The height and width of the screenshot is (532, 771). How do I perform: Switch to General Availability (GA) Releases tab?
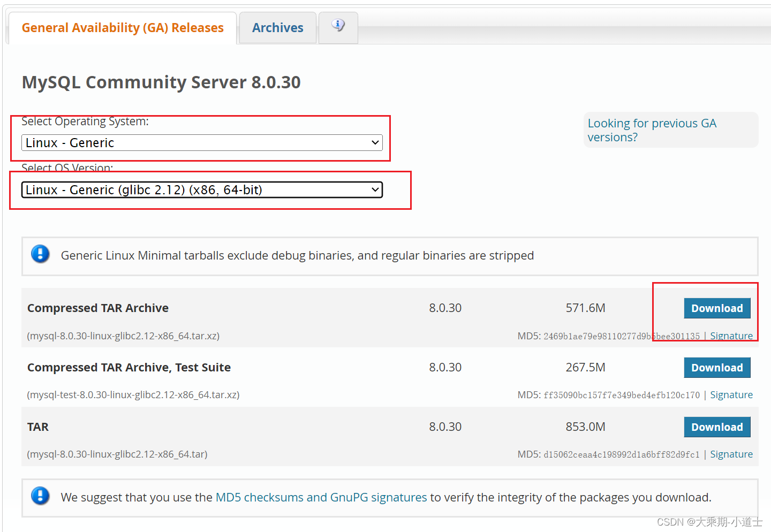pyautogui.click(x=123, y=28)
